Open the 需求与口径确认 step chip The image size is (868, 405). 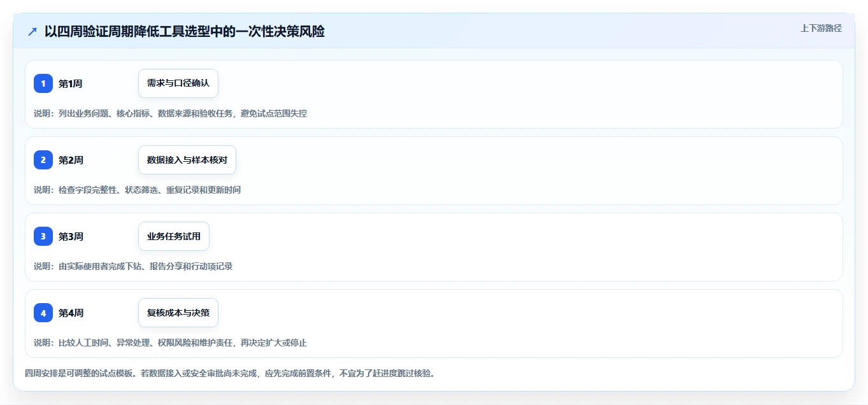(x=178, y=83)
